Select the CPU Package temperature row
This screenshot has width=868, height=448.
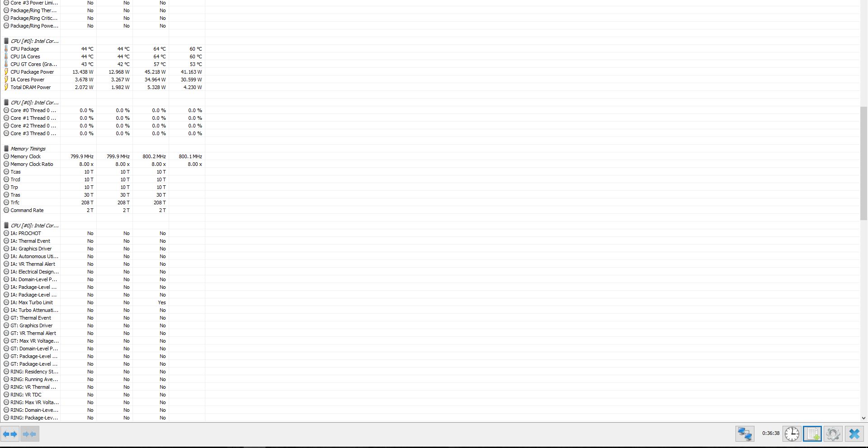103,49
